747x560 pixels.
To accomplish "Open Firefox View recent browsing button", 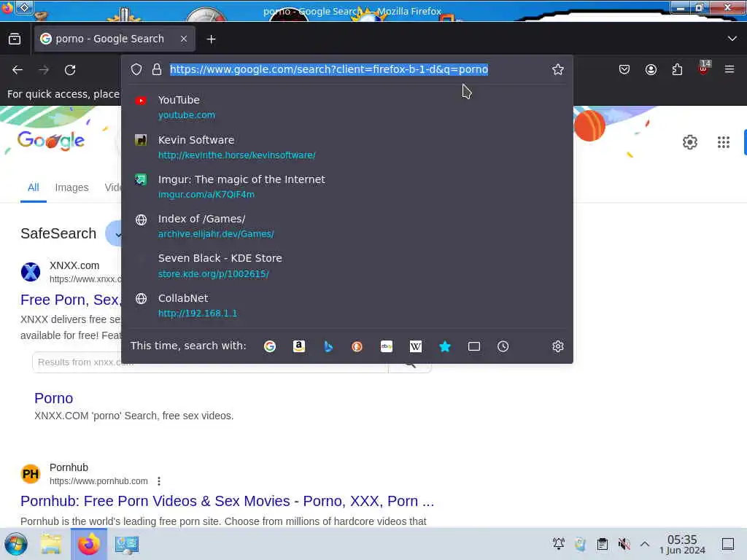I will pos(15,39).
